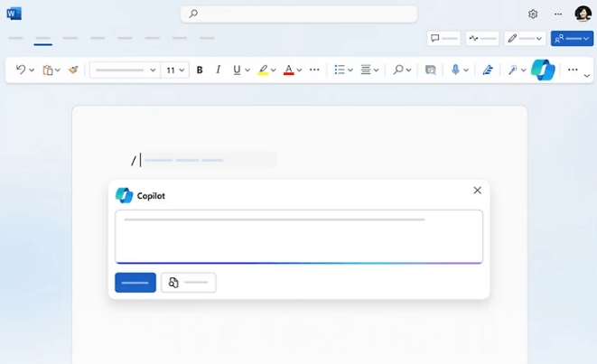
Task: Toggle underline formatting
Action: click(237, 70)
